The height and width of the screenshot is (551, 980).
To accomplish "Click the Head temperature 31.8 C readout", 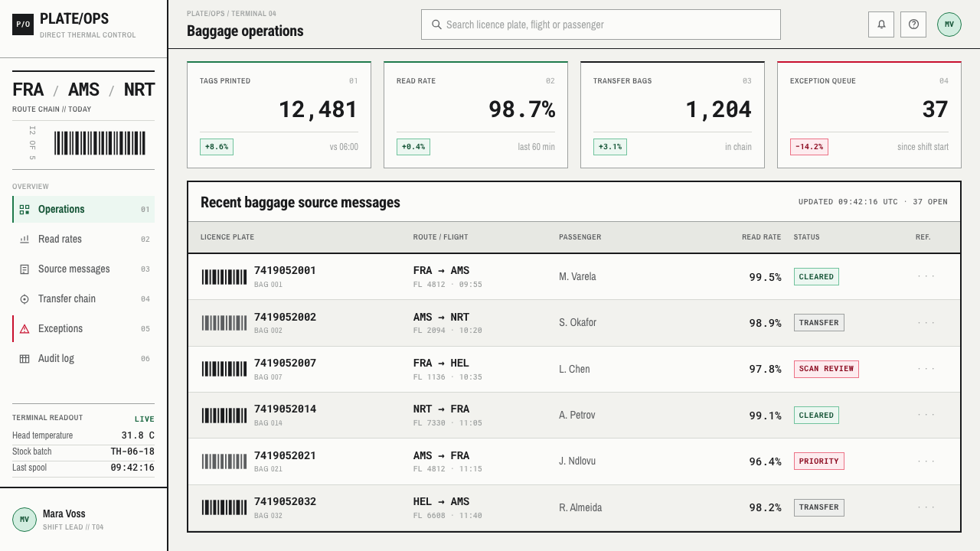I will pos(83,435).
